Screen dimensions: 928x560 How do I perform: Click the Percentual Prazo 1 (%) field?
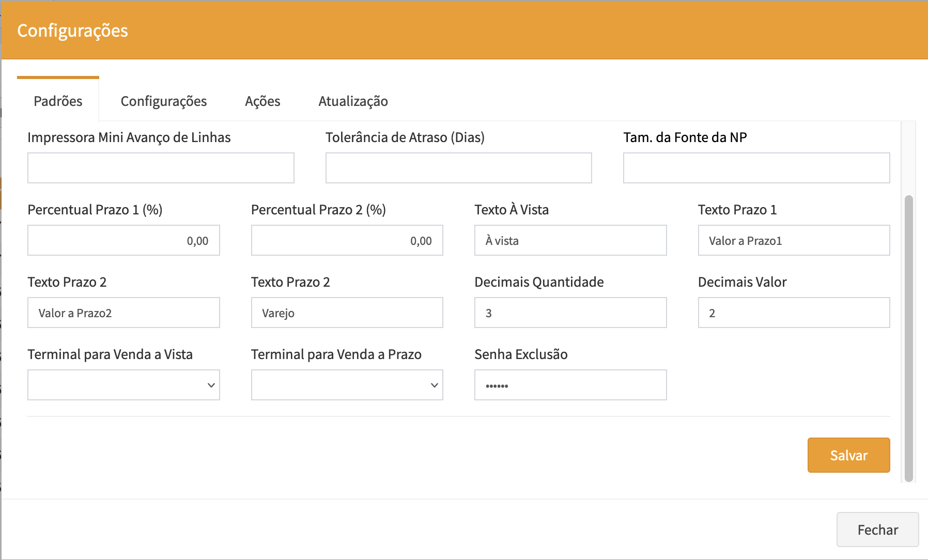click(x=123, y=240)
